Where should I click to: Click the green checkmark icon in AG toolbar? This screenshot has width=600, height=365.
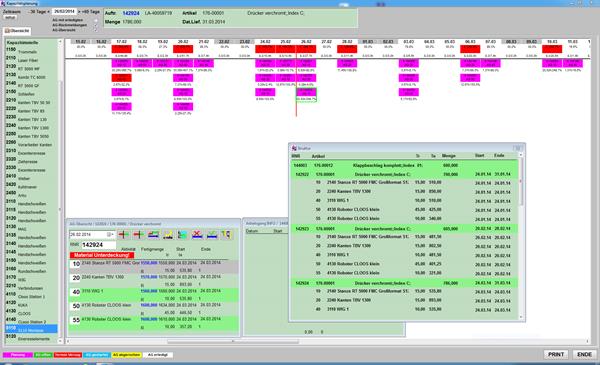212,235
